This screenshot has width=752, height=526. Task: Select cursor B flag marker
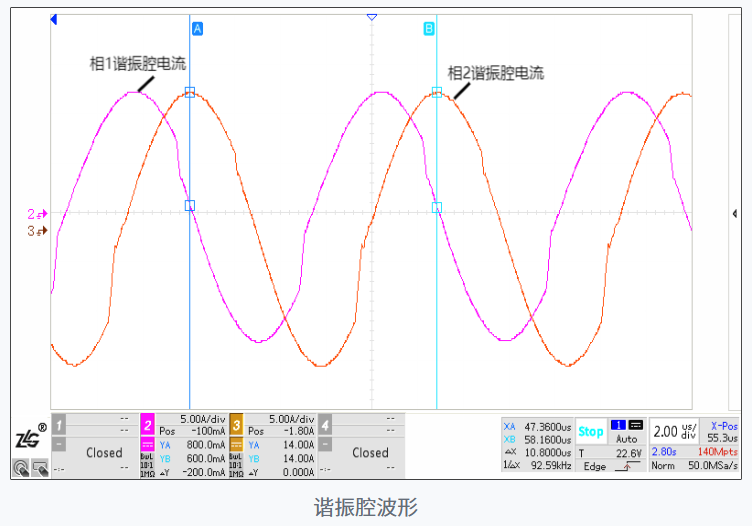pos(429,29)
